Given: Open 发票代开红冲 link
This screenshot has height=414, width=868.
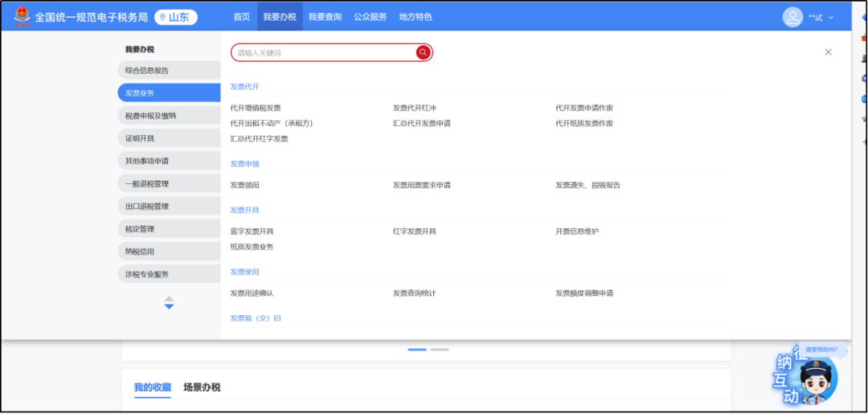Looking at the screenshot, I should (x=415, y=108).
